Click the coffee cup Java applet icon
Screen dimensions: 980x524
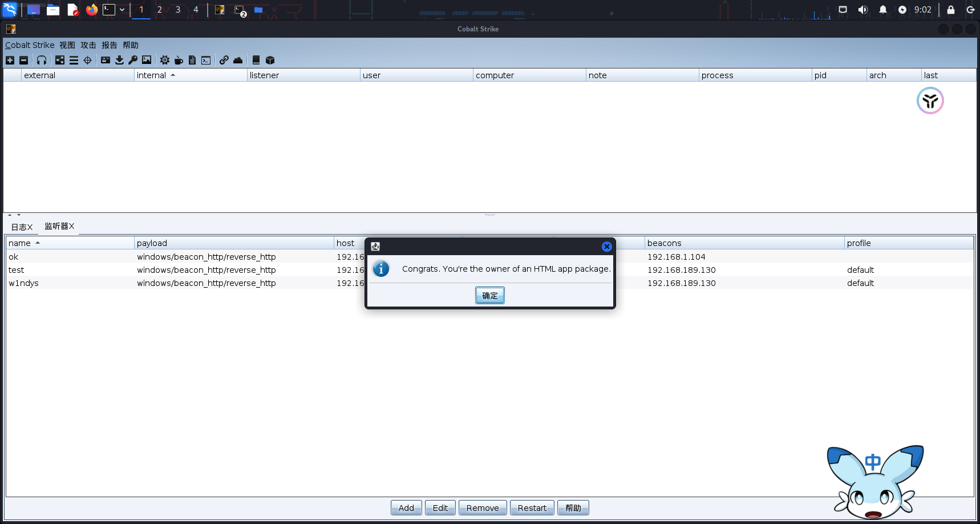pyautogui.click(x=179, y=60)
